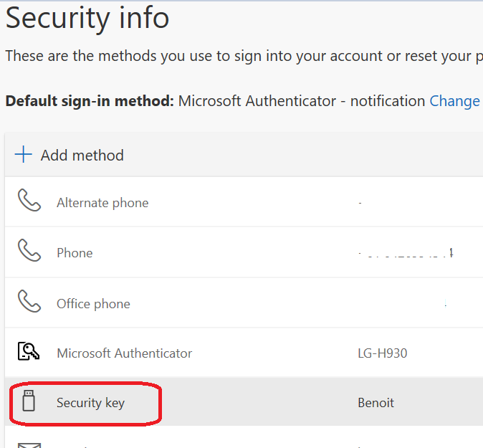Click the Security info page heading
The width and height of the screenshot is (483, 448).
coord(87,19)
